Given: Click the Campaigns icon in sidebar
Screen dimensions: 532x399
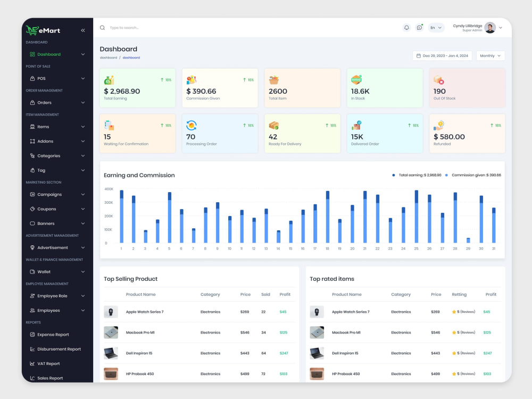Looking at the screenshot, I should [32, 194].
